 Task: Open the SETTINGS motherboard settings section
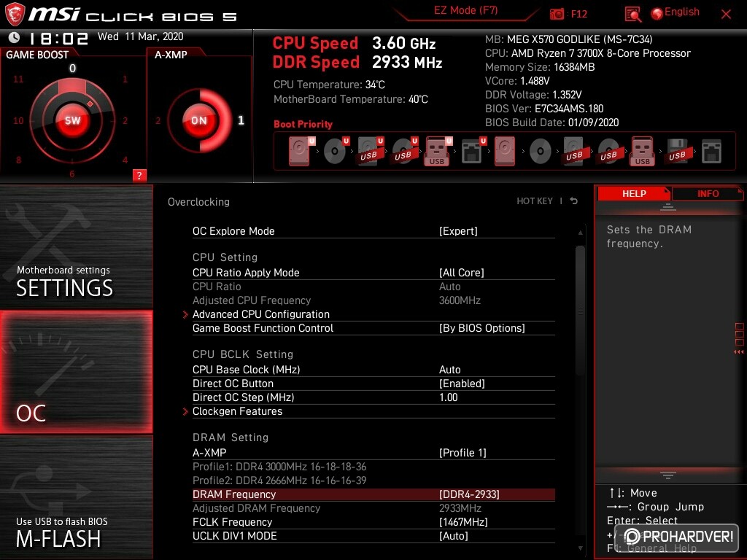pyautogui.click(x=76, y=246)
